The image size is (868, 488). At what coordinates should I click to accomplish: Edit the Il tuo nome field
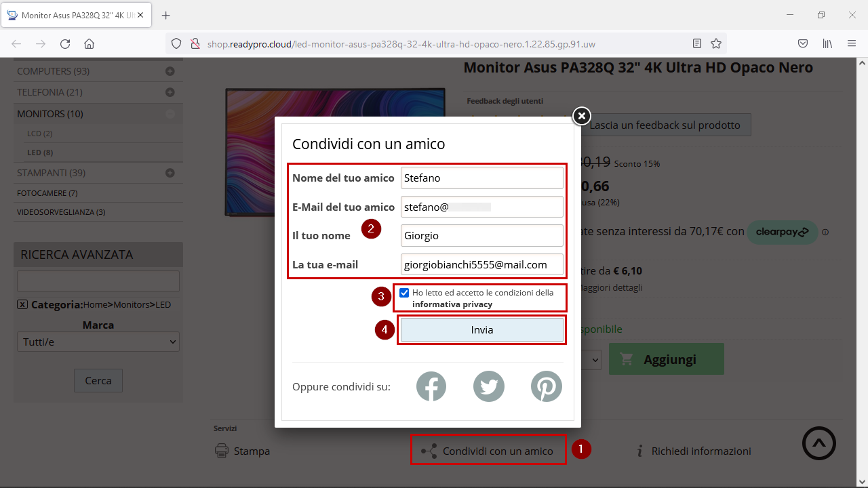tap(482, 236)
